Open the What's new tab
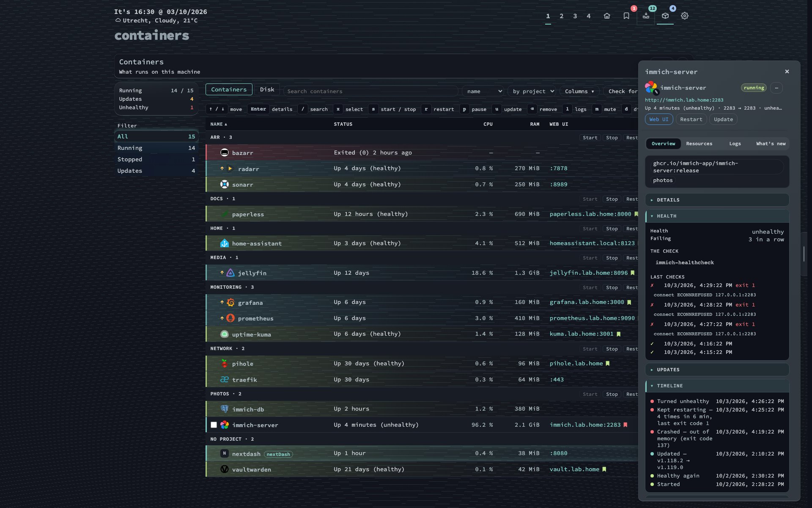The height and width of the screenshot is (508, 812). coord(771,144)
